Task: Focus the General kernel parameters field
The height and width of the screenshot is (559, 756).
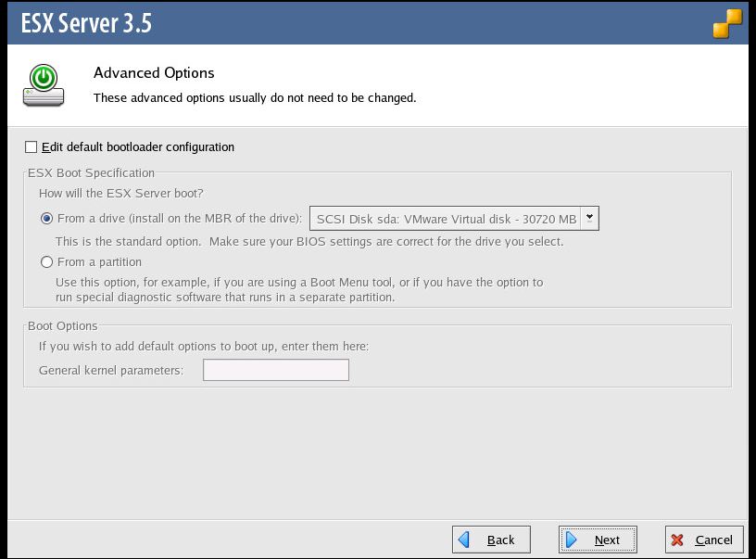Action: coord(276,371)
